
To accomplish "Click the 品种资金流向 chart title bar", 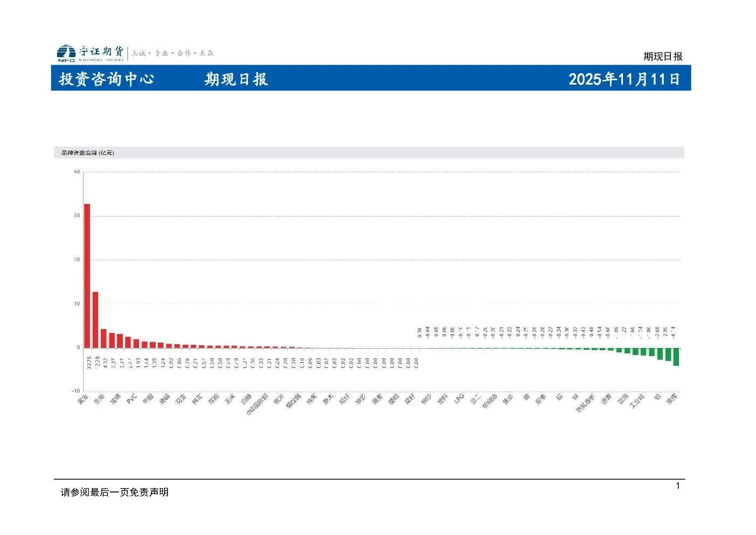I will [x=369, y=152].
